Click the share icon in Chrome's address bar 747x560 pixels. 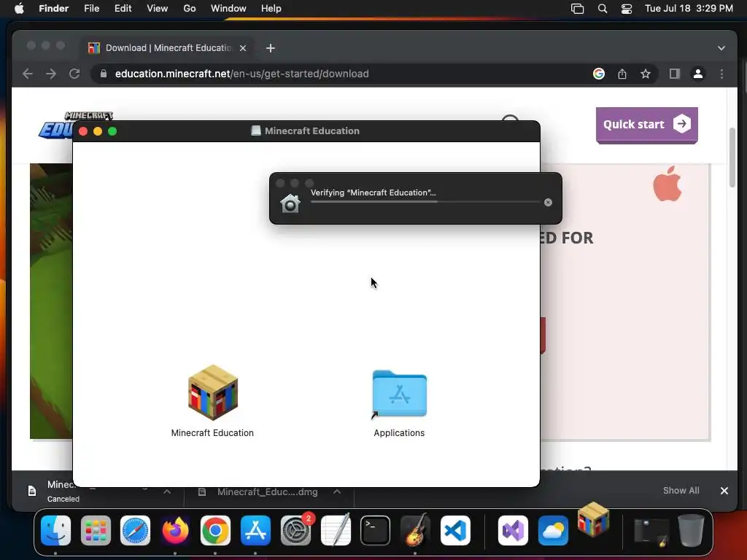click(x=622, y=74)
